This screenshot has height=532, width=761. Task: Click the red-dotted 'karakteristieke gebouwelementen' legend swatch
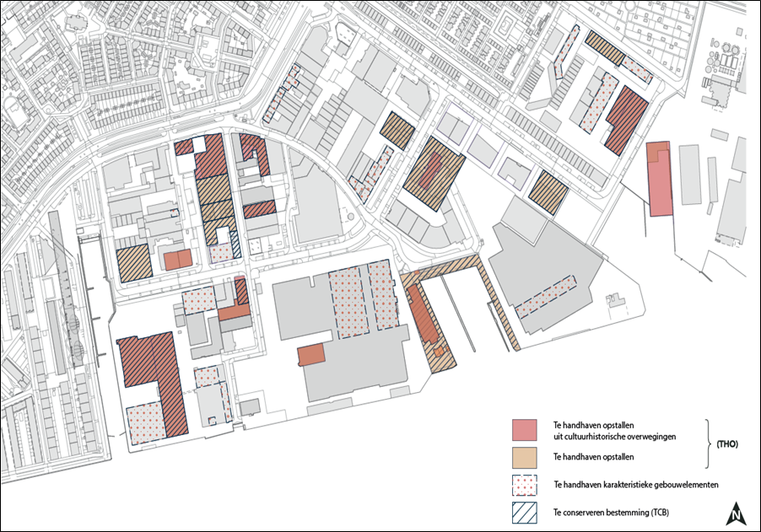tap(524, 485)
